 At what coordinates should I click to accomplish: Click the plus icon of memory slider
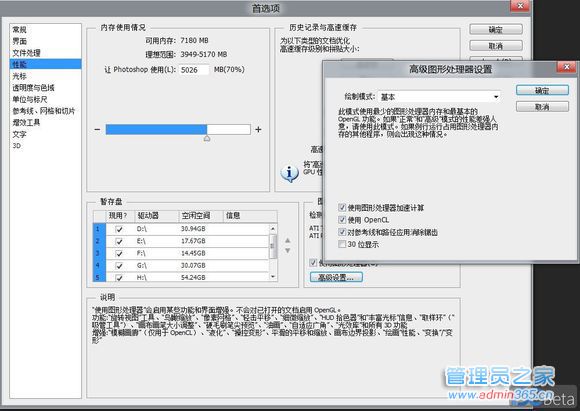coord(258,129)
